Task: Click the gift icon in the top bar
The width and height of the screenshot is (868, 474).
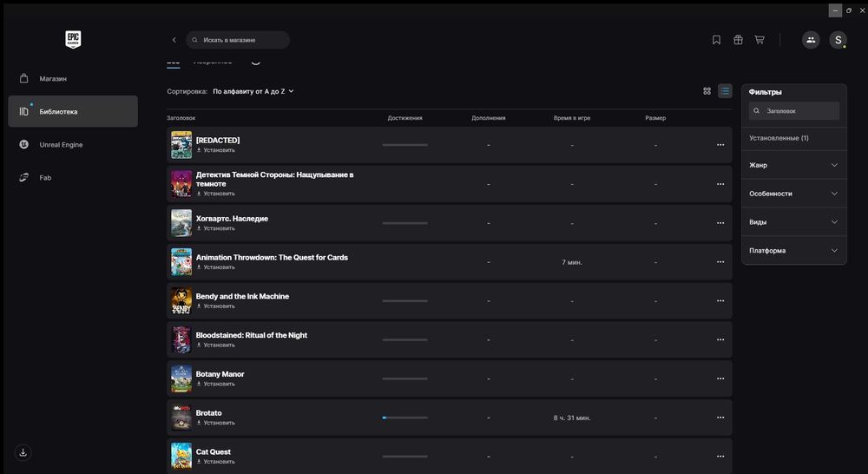Action: point(738,40)
